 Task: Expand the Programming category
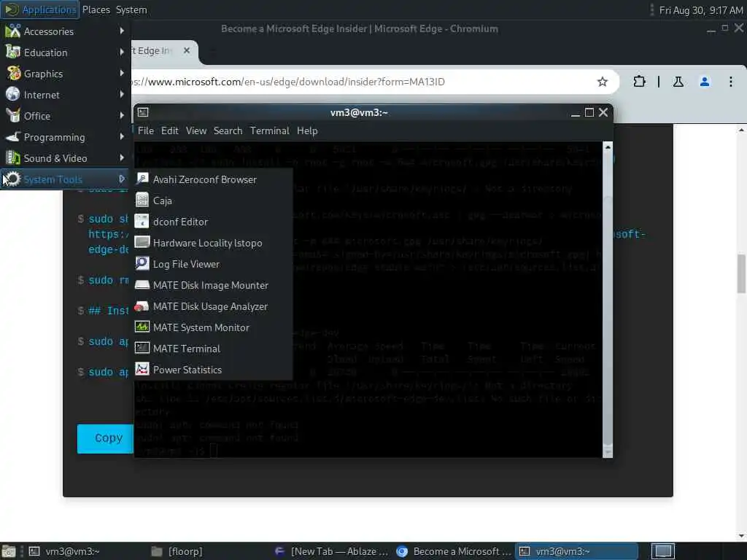click(65, 137)
